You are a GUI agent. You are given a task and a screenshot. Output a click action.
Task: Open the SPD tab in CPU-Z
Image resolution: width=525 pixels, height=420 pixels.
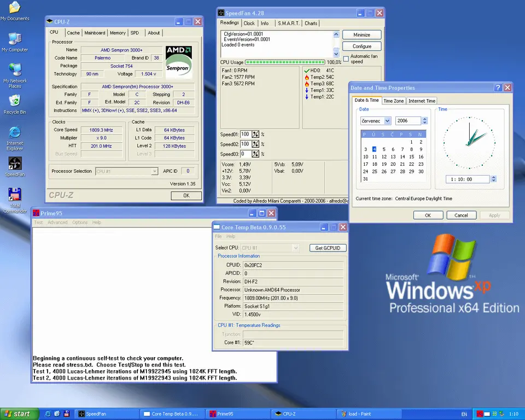pos(135,33)
